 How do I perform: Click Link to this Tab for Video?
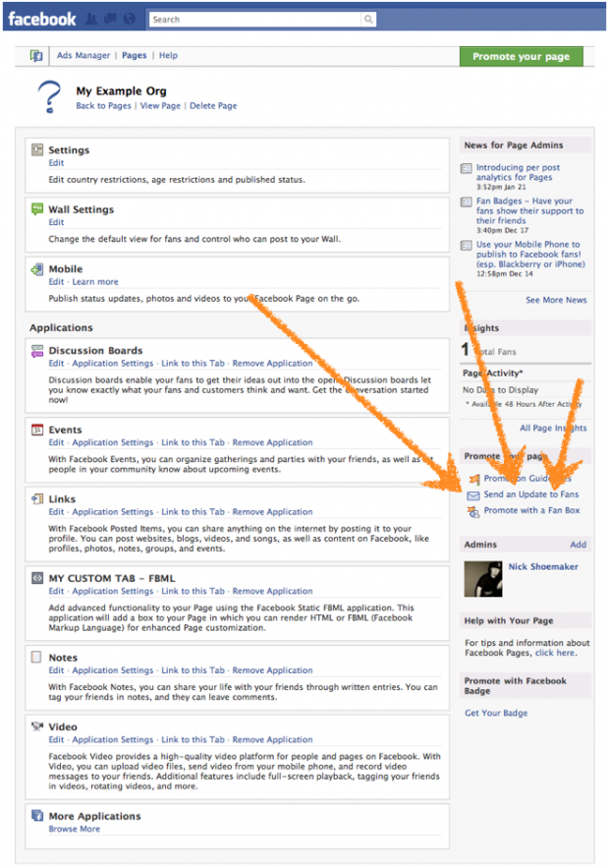point(194,739)
